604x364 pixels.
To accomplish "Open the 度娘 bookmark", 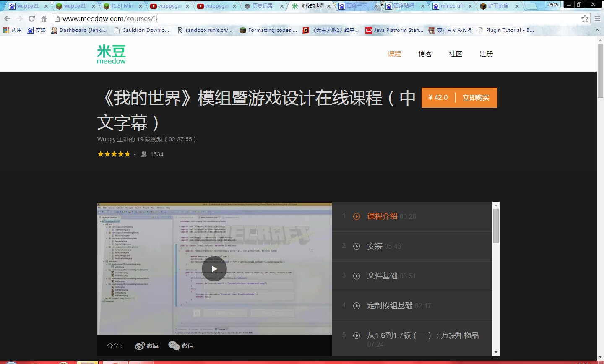I will 36,30.
